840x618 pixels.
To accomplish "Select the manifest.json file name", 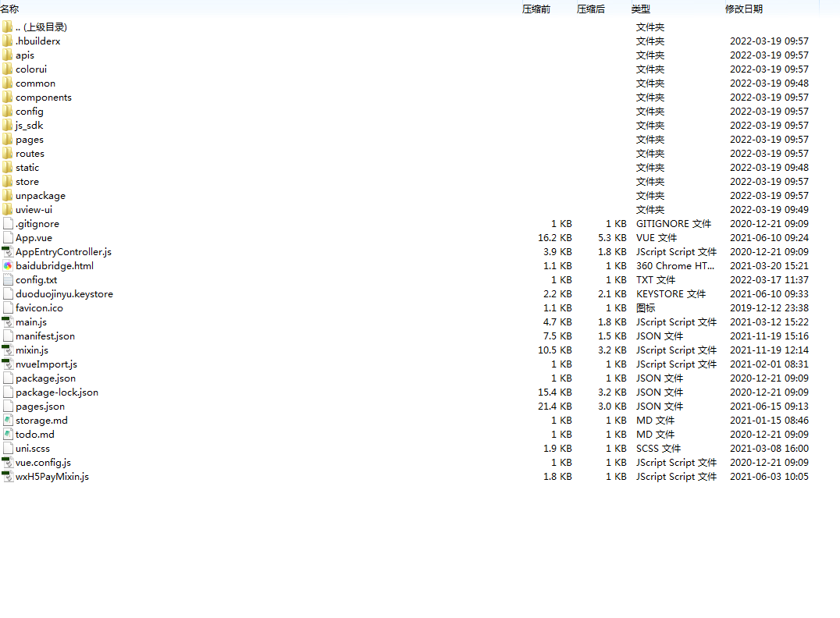I will coord(45,336).
